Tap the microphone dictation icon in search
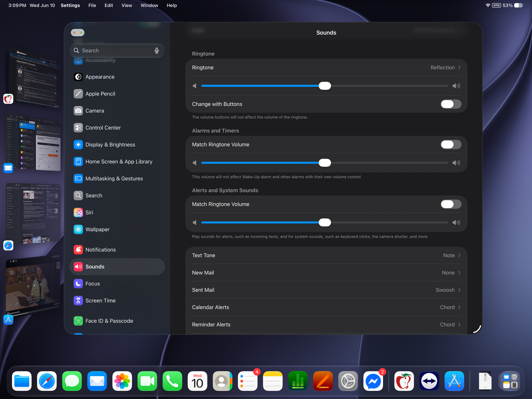This screenshot has height=399, width=532. (x=157, y=51)
